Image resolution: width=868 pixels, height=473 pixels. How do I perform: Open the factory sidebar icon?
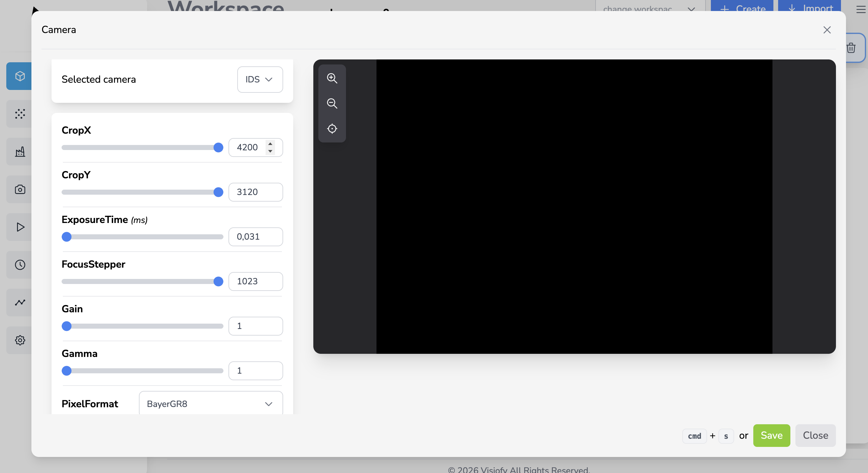click(19, 152)
